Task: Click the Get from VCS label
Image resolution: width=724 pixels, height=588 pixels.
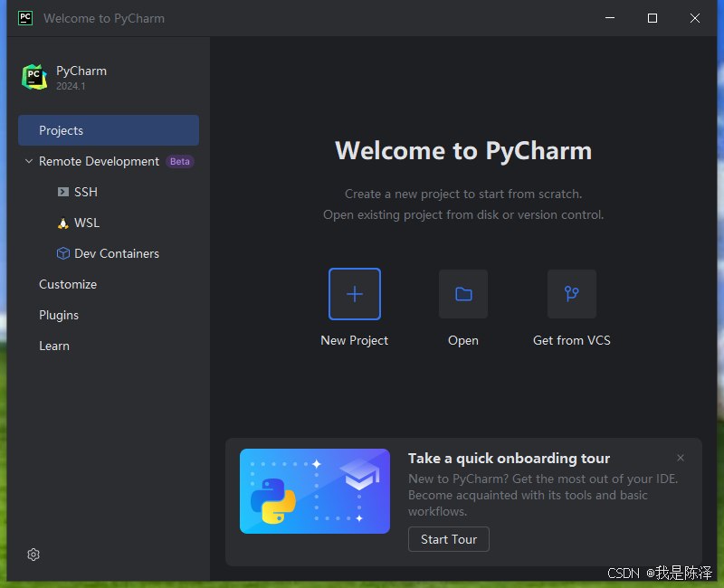Action: (572, 341)
